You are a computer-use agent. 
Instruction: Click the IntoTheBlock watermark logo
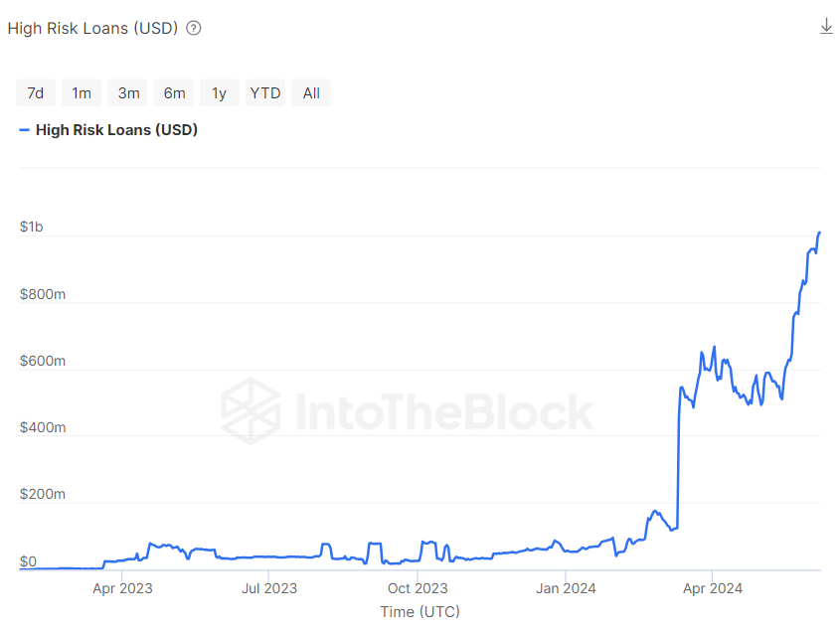point(251,411)
